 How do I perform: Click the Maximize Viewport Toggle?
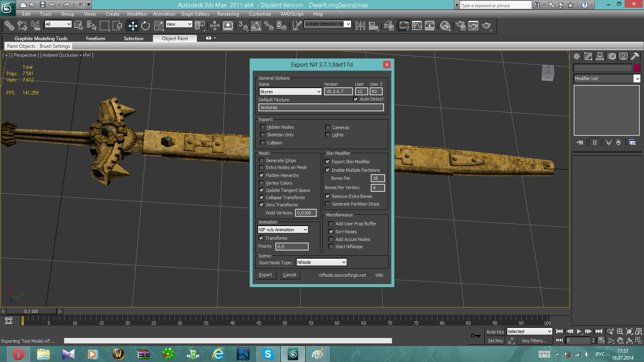638,341
